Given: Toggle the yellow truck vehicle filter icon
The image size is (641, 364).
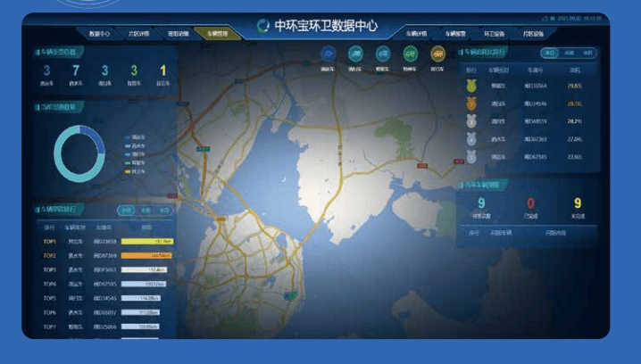Looking at the screenshot, I should [437, 54].
